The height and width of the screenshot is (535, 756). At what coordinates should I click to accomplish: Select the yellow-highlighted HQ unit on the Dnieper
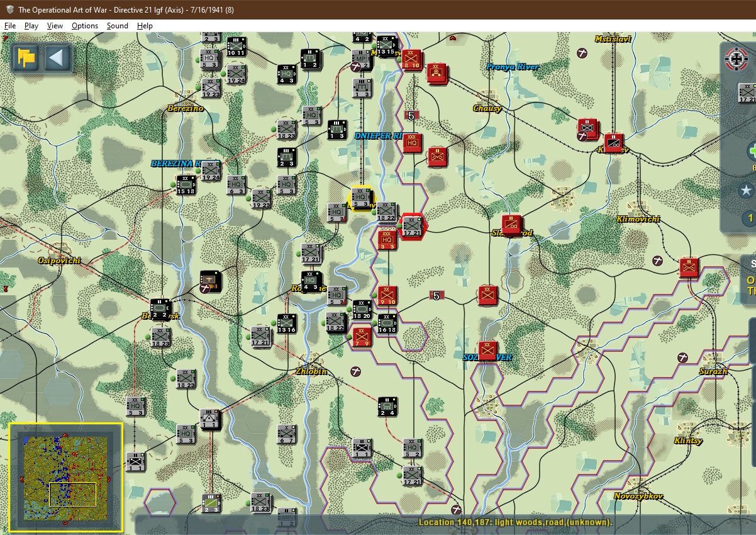coord(361,198)
